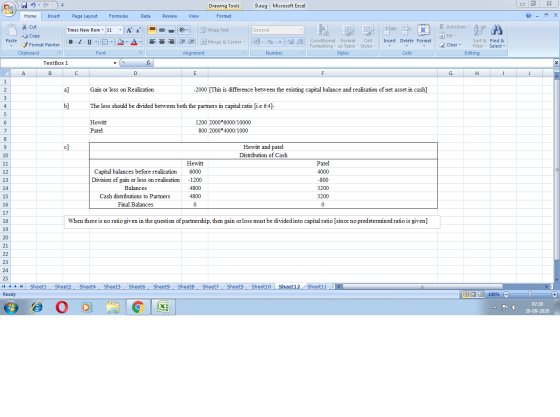
Task: Copy the selection
Action: 31,36
